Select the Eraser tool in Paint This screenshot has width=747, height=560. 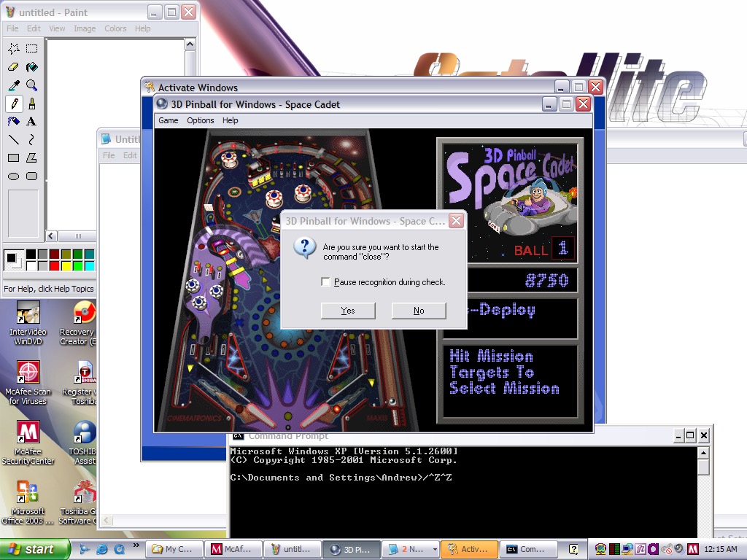click(x=14, y=67)
